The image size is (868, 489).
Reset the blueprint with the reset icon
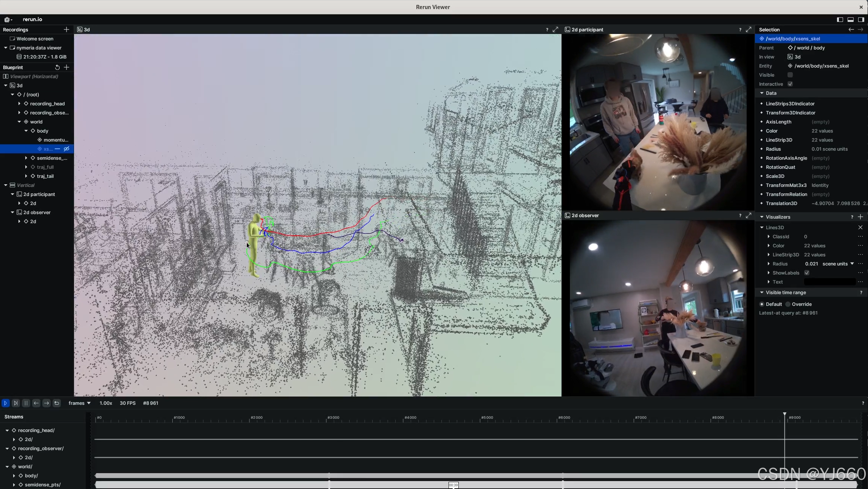(57, 67)
